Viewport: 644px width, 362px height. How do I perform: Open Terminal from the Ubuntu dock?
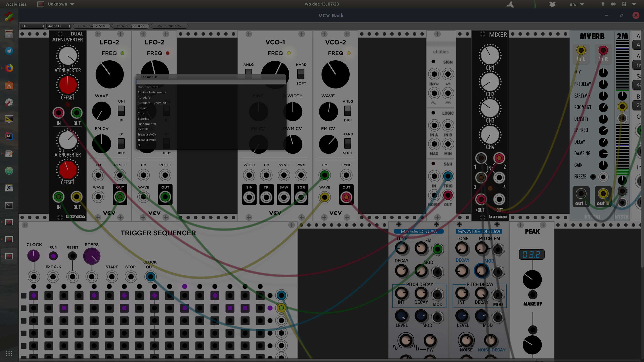click(9, 205)
